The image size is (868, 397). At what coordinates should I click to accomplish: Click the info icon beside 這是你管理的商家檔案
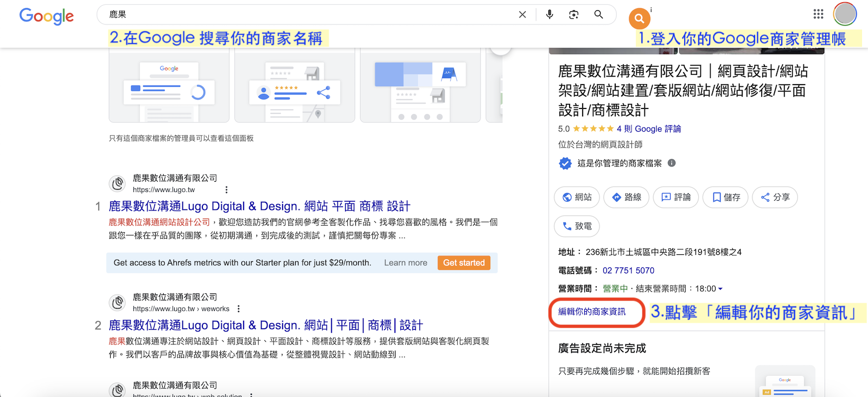pyautogui.click(x=672, y=163)
